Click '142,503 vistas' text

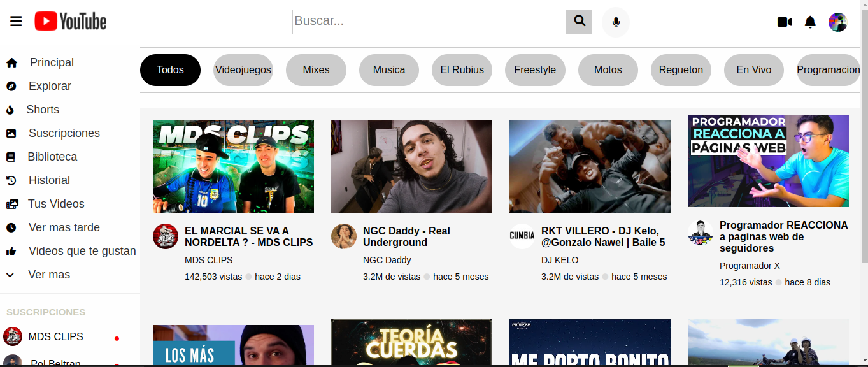214,277
